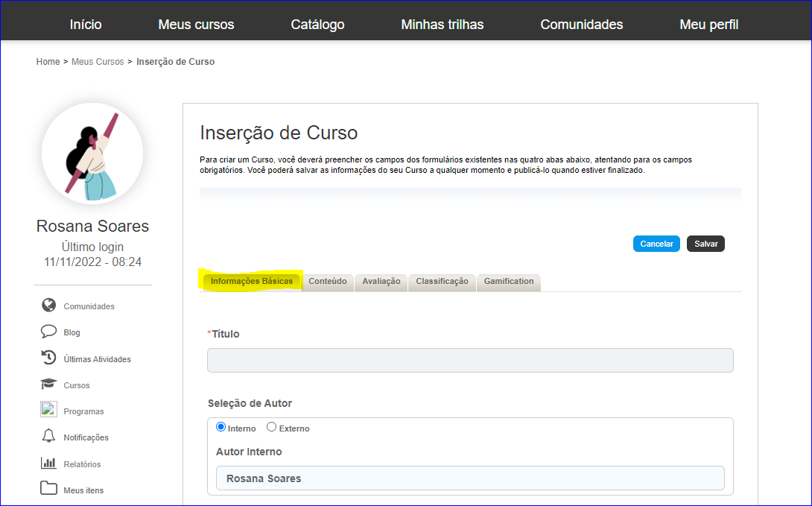812x506 pixels.
Task: Open the Gamification tab
Action: point(509,282)
